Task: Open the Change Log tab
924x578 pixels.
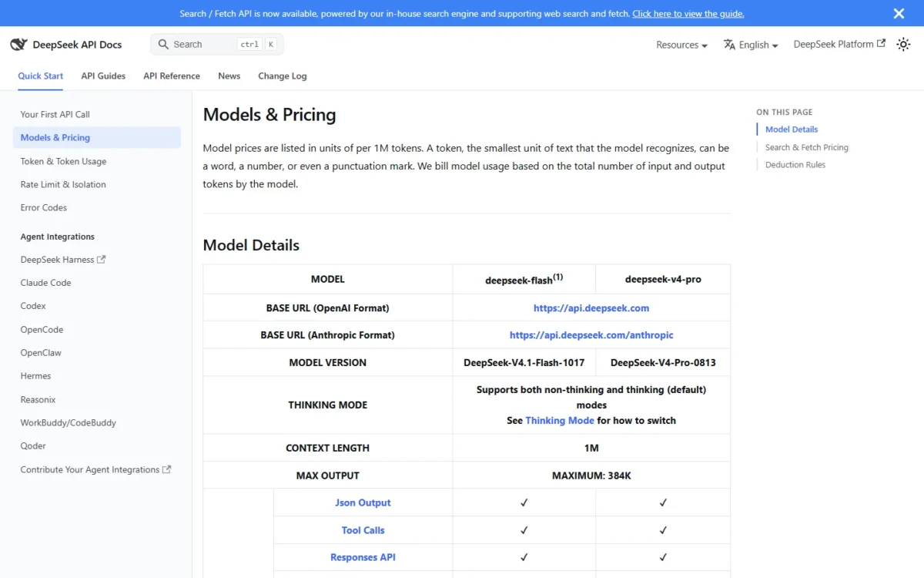Action: [x=283, y=76]
